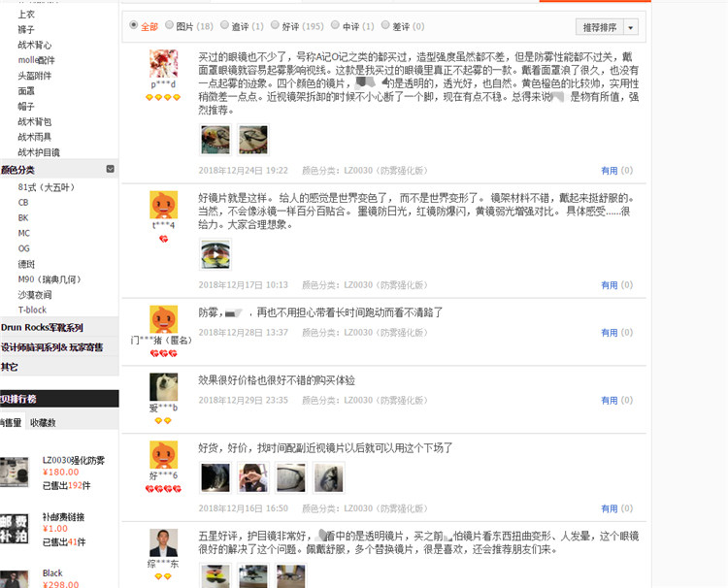Image resolution: width=728 pixels, height=588 pixels.
Task: Click 爱***b yellow diamond level icons
Action: tap(163, 421)
